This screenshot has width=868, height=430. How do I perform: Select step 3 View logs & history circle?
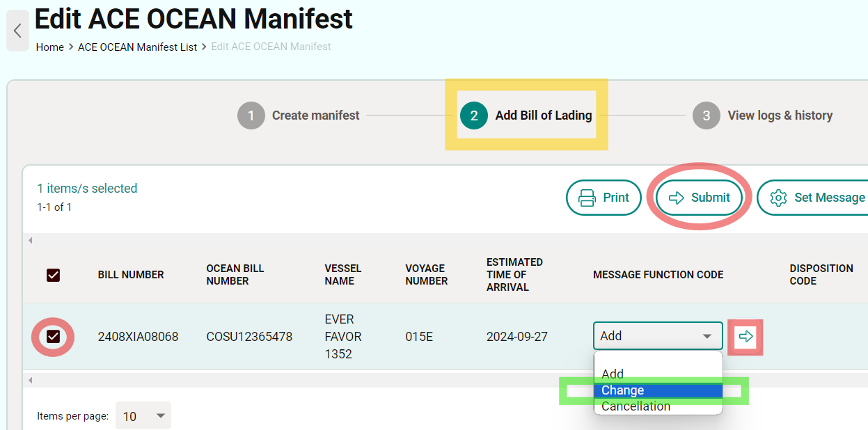tap(706, 116)
